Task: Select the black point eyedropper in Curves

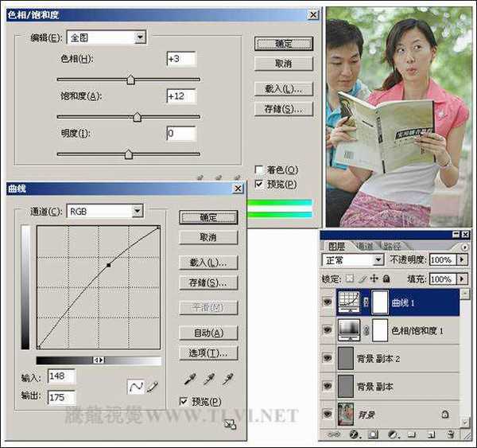Action: click(188, 380)
